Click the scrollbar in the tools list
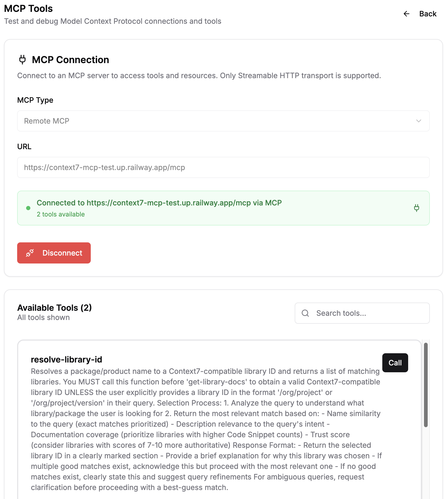 (425, 383)
